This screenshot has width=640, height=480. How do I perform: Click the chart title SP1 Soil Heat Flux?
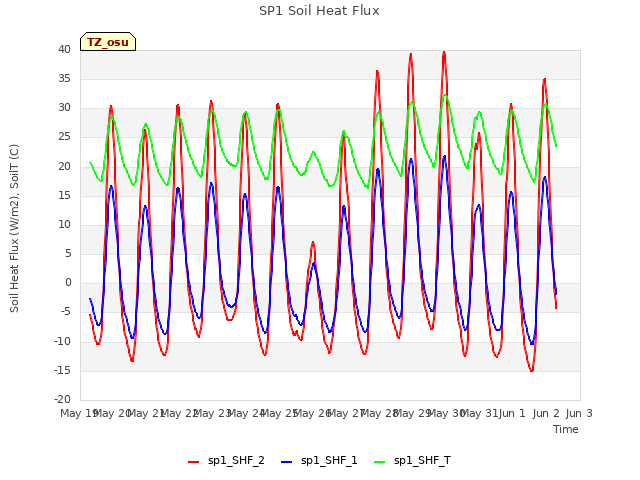(x=319, y=11)
